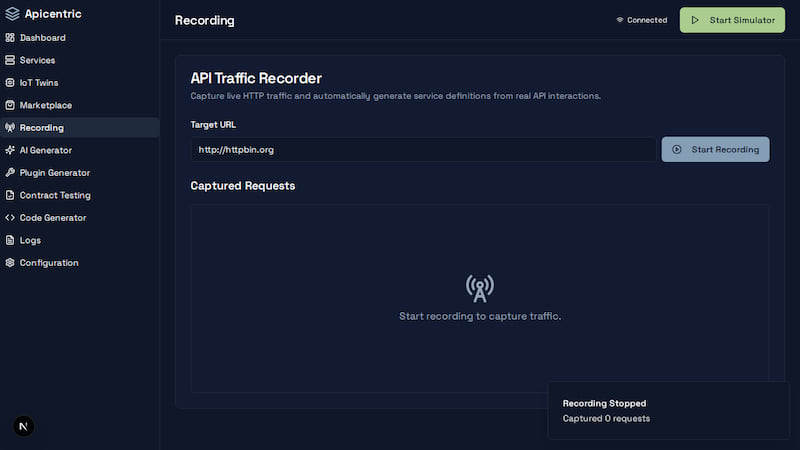Screen dimensions: 800x450
Task: Click the Marketplace bag icon
Action: pyautogui.click(x=10, y=105)
